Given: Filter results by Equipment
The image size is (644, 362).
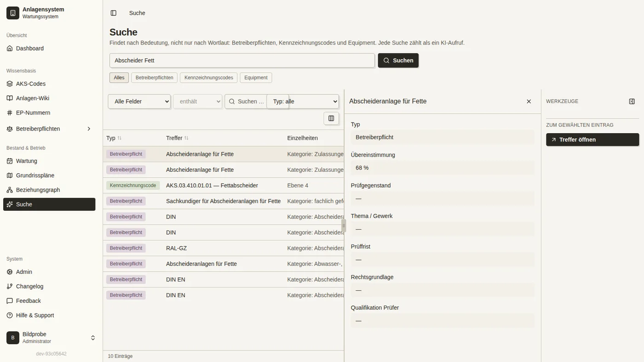Looking at the screenshot, I should [x=256, y=78].
